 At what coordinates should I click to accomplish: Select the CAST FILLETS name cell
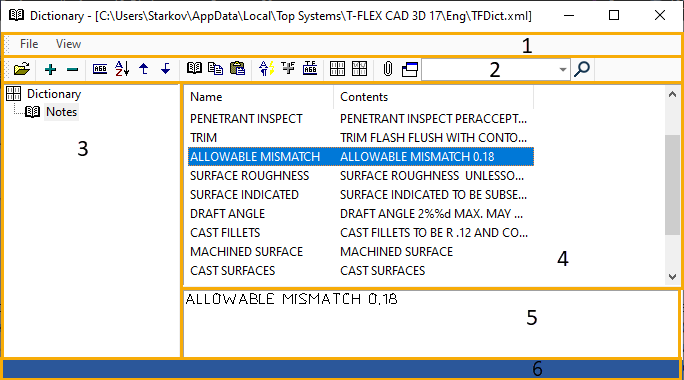(225, 233)
